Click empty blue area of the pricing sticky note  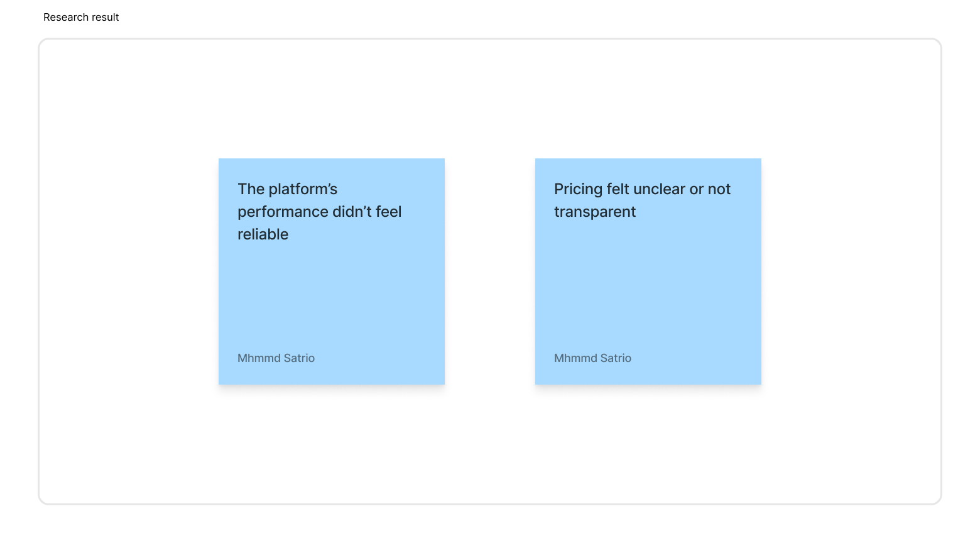(648, 289)
